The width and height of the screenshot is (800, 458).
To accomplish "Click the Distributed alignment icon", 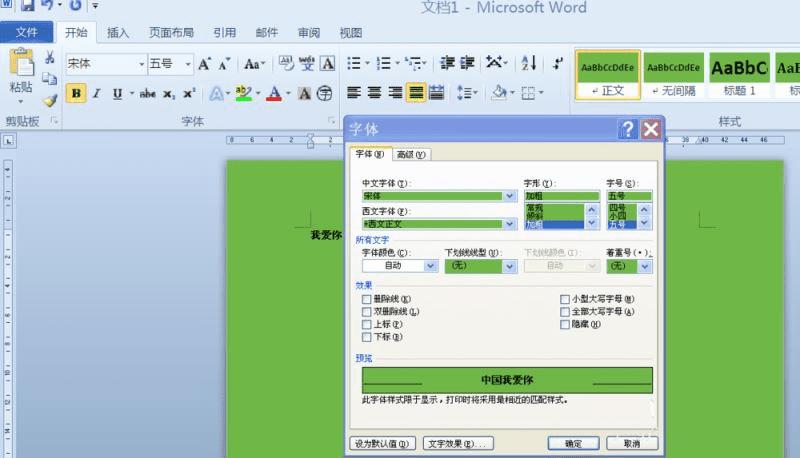I will [x=436, y=93].
